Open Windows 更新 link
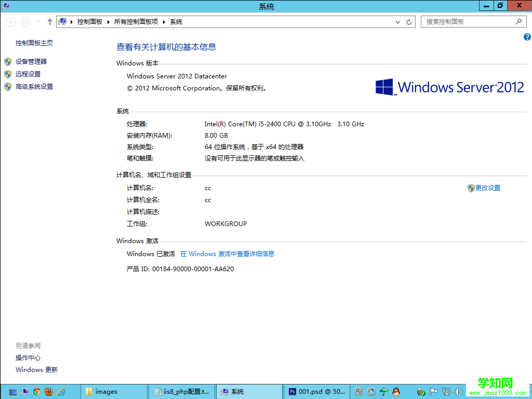The height and width of the screenshot is (399, 532). coord(37,370)
